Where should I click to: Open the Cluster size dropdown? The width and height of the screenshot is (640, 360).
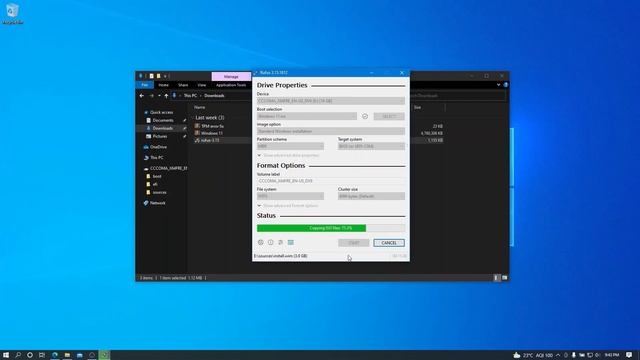371,196
